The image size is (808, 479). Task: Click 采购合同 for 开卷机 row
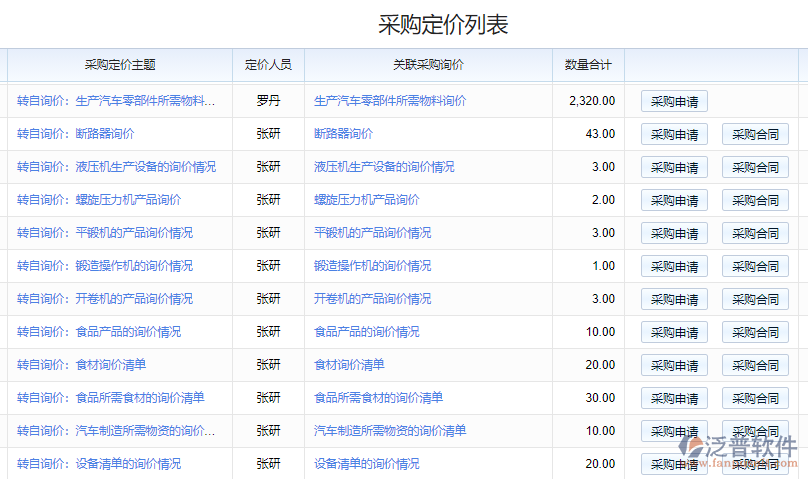755,299
